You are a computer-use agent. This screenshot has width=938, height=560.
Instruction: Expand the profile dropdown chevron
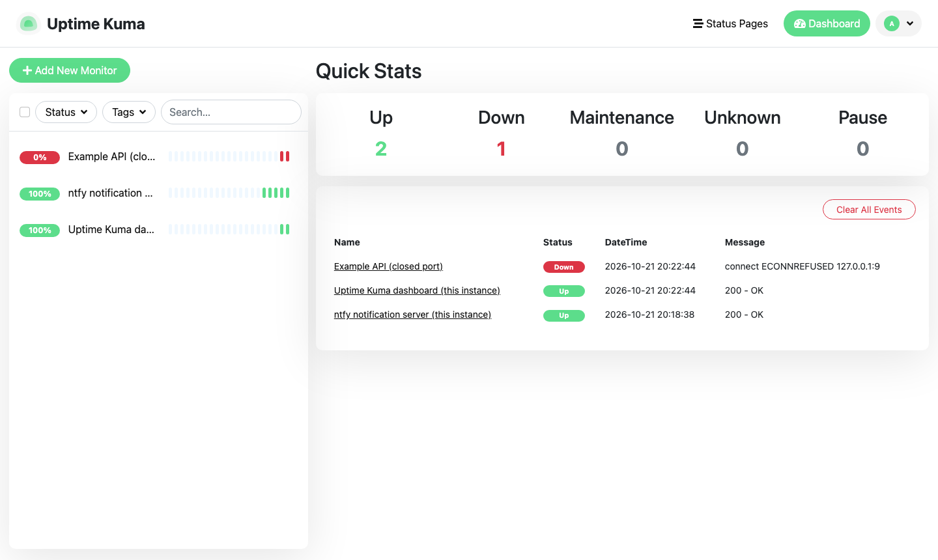[910, 23]
